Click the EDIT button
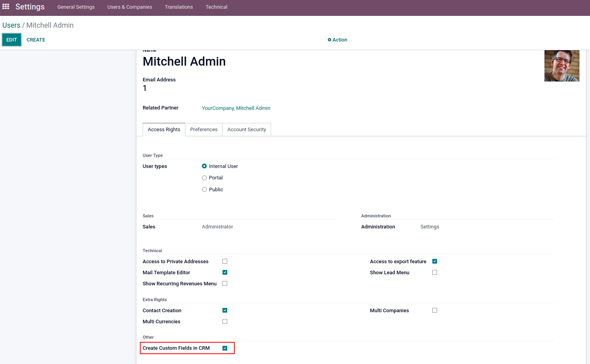The width and height of the screenshot is (590, 364). coord(11,40)
